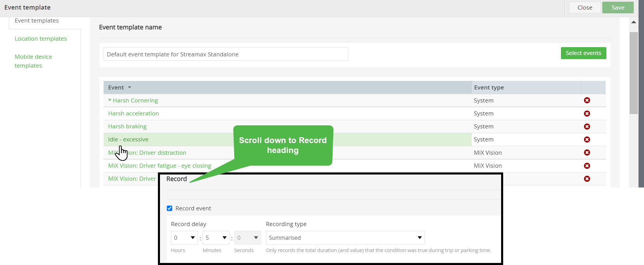The height and width of the screenshot is (265, 644).
Task: Open the Harsh braking event link
Action: coord(127,126)
